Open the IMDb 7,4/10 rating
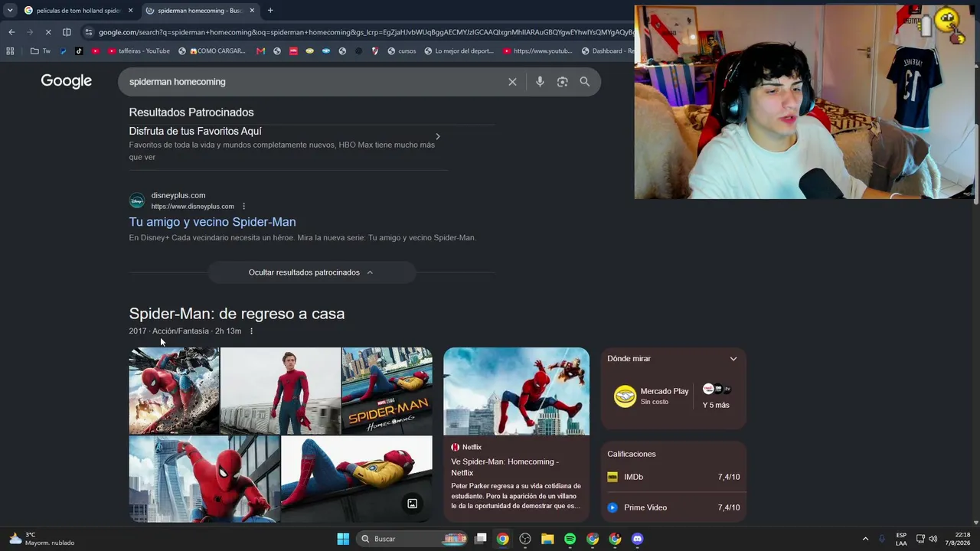This screenshot has height=551, width=980. (x=674, y=477)
